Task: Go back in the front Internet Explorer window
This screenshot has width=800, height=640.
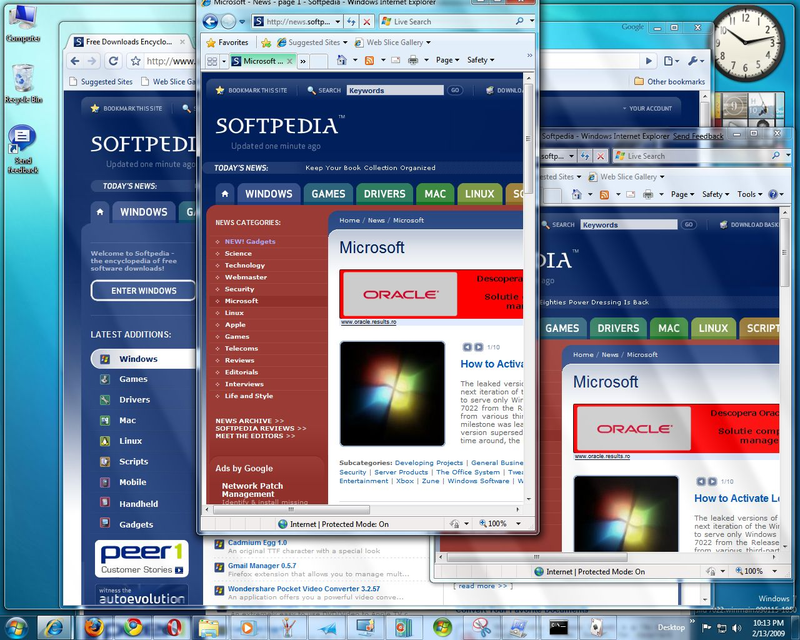Action: (x=210, y=21)
